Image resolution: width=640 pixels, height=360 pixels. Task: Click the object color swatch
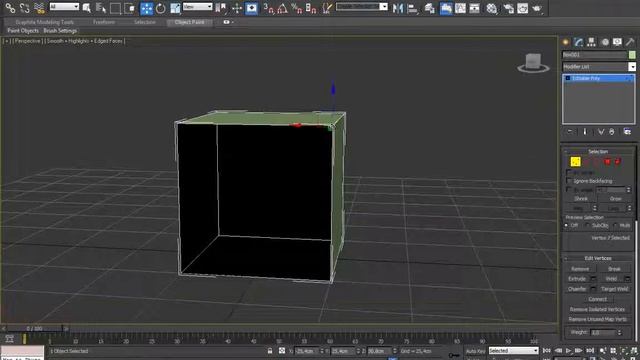pos(632,55)
